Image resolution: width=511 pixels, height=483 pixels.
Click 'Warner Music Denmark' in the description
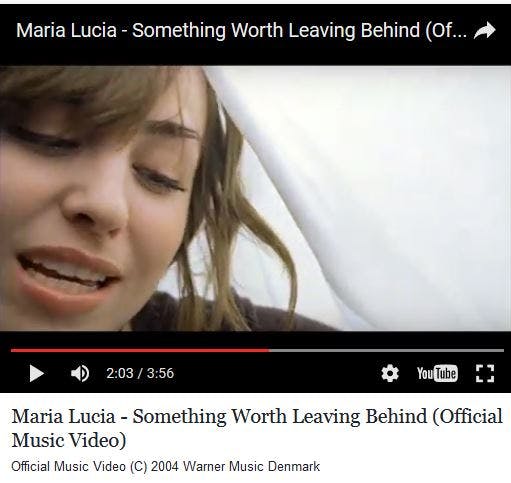(x=252, y=466)
